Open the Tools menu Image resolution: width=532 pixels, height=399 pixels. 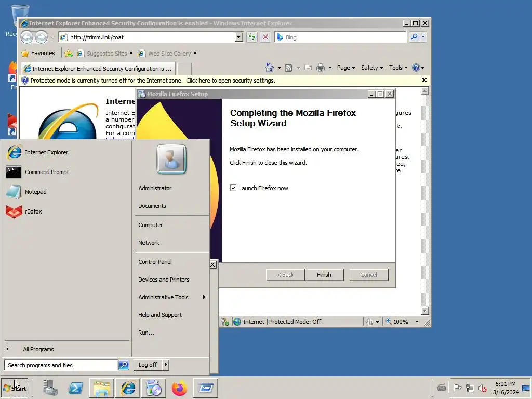pos(398,68)
